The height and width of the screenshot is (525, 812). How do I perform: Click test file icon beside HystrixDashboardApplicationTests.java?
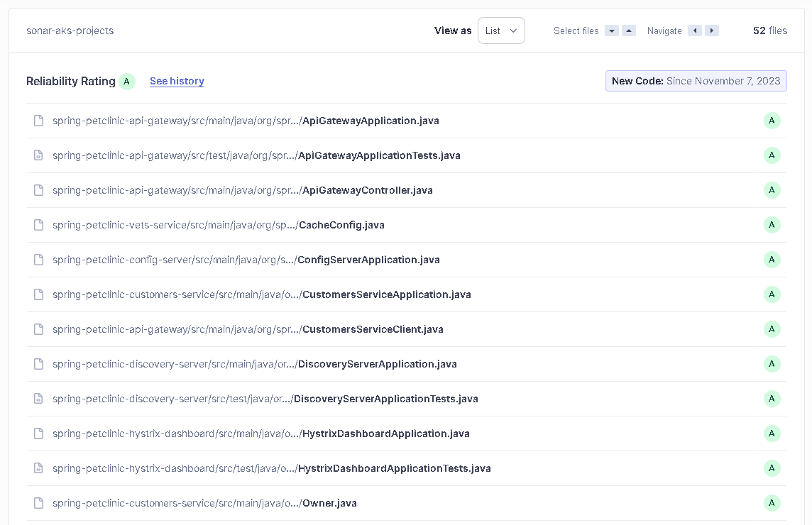[x=38, y=468]
